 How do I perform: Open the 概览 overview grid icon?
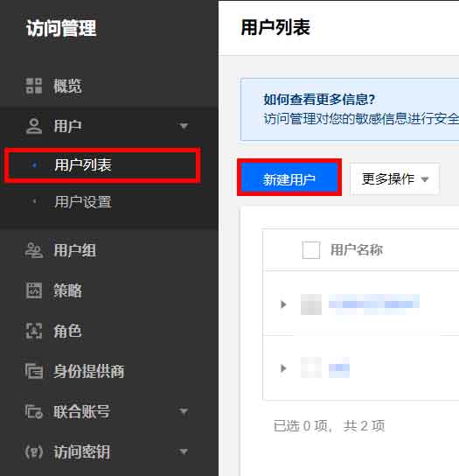coord(34,86)
